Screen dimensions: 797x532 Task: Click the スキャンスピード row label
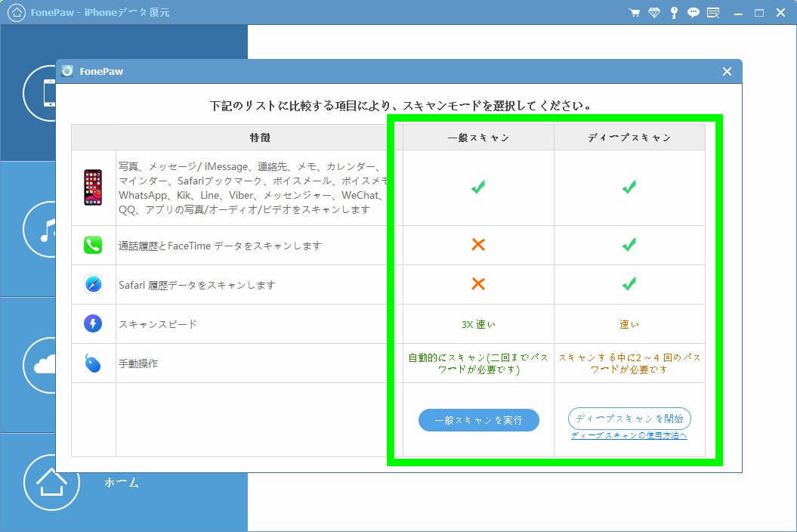point(158,324)
